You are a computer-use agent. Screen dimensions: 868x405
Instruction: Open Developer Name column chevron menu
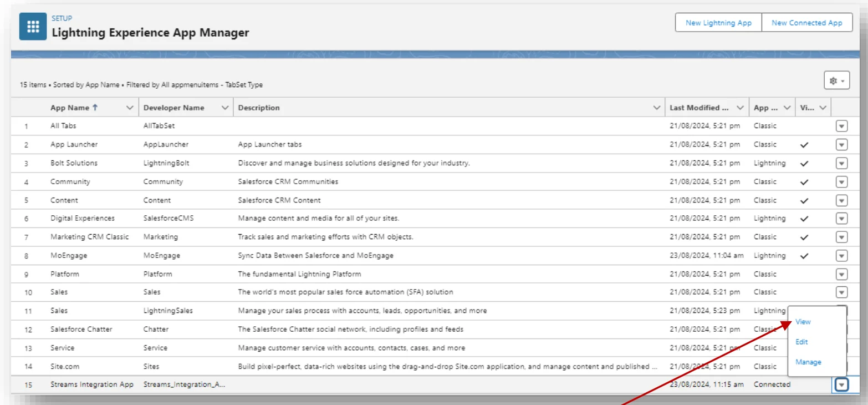tap(225, 108)
